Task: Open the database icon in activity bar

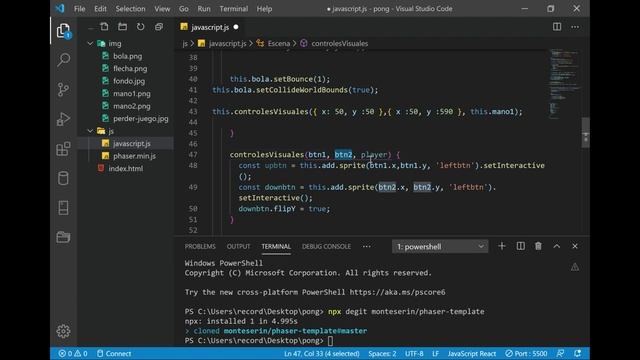Action: click(63, 178)
